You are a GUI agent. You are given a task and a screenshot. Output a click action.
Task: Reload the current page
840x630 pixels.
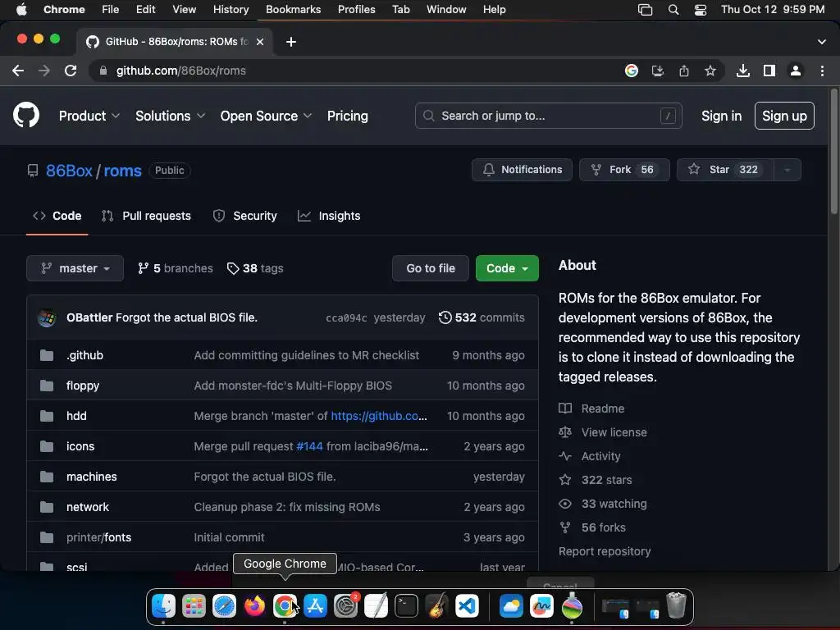tap(71, 71)
